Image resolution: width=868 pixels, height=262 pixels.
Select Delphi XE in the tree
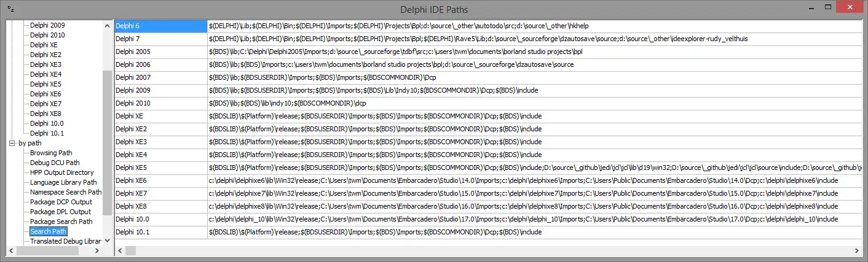(x=44, y=45)
